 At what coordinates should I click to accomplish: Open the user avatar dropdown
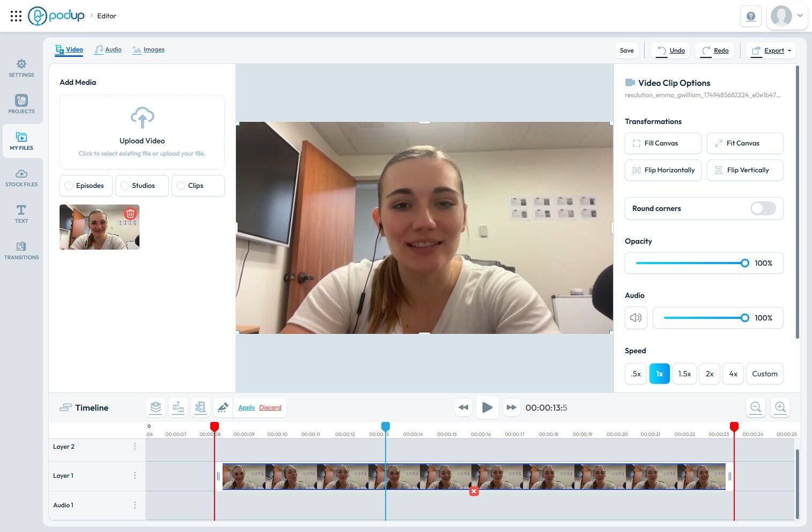pyautogui.click(x=787, y=16)
